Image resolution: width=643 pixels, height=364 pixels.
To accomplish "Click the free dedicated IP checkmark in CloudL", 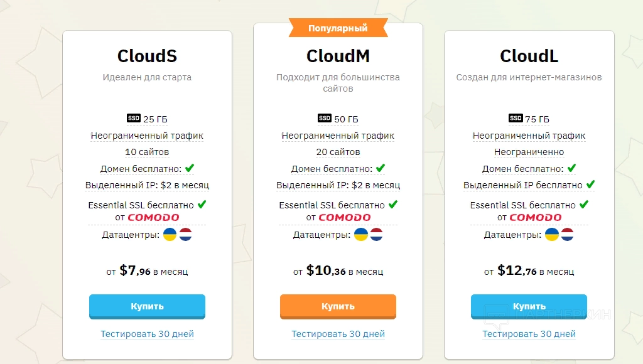I will point(590,185).
